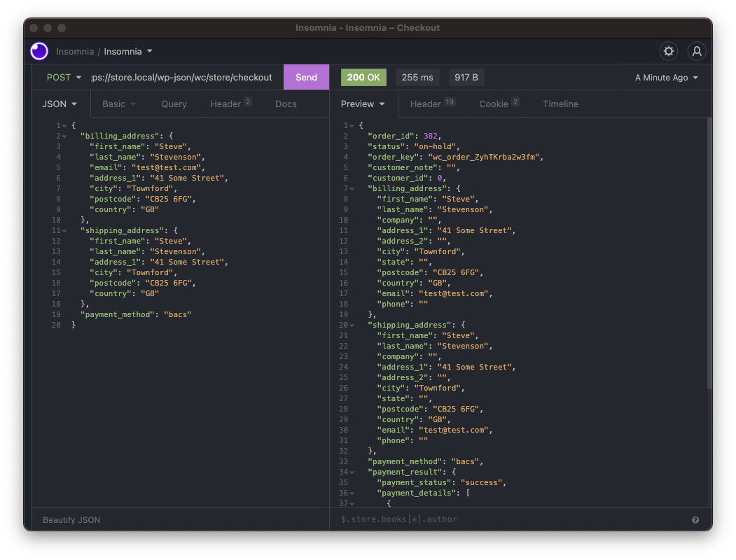Switch to the Timeline tab

[560, 104]
